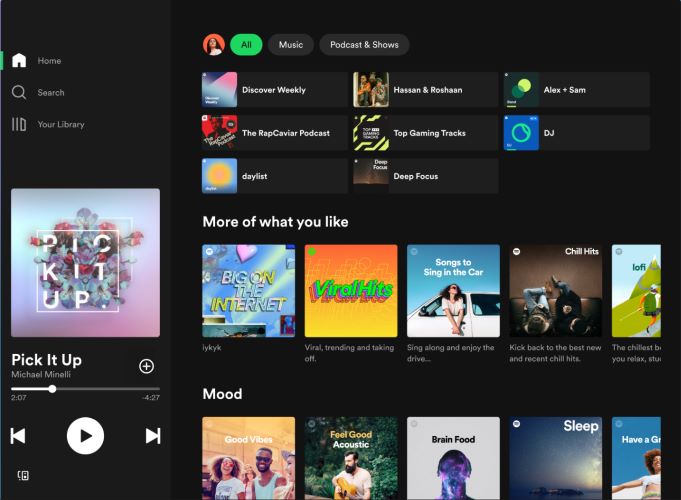Open the daylist shortcut

pos(275,176)
